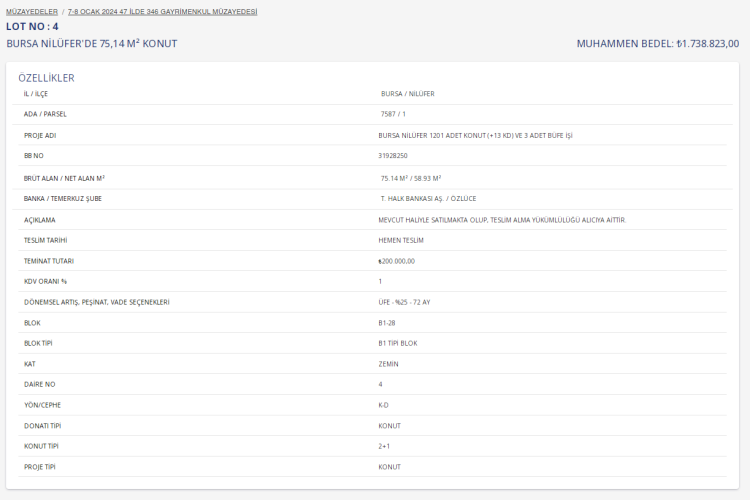The width and height of the screenshot is (750, 500).
Task: Click the KONUT TİPİ value 2+1
Action: tap(385, 446)
